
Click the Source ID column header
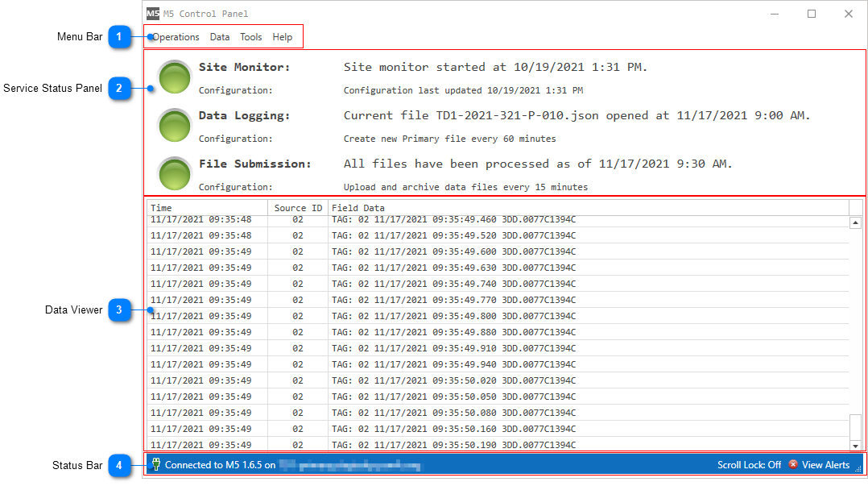click(298, 208)
